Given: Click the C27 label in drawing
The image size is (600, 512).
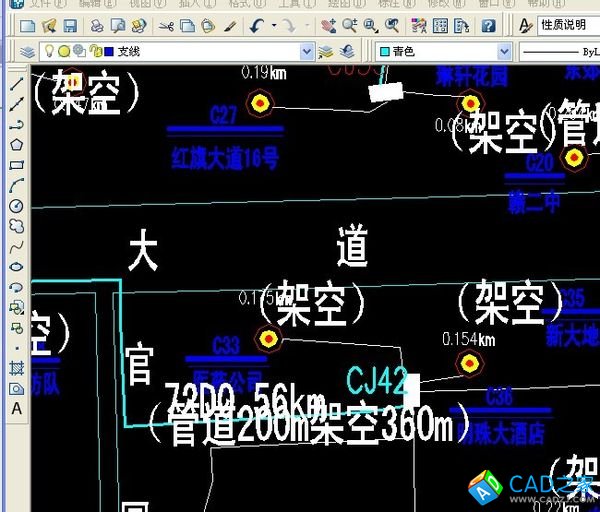Looking at the screenshot, I should [x=224, y=115].
